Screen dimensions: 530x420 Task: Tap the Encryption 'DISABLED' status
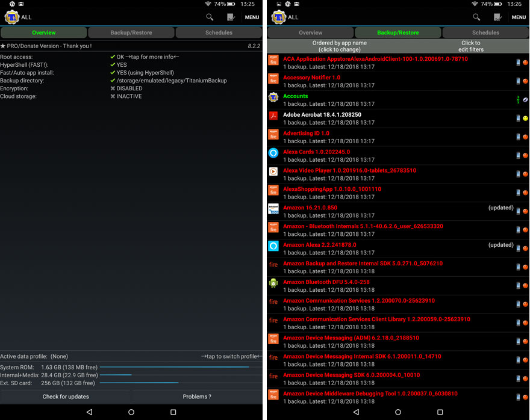pyautogui.click(x=126, y=88)
